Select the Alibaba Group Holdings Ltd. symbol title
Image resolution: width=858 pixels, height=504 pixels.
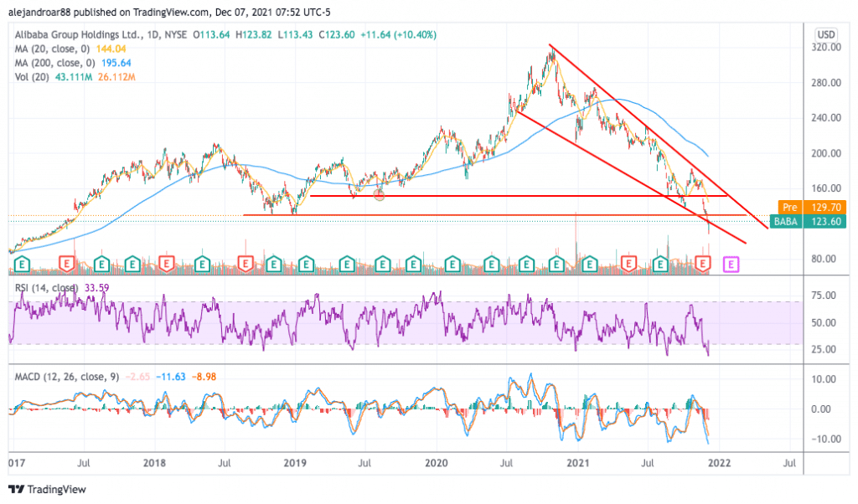click(79, 34)
